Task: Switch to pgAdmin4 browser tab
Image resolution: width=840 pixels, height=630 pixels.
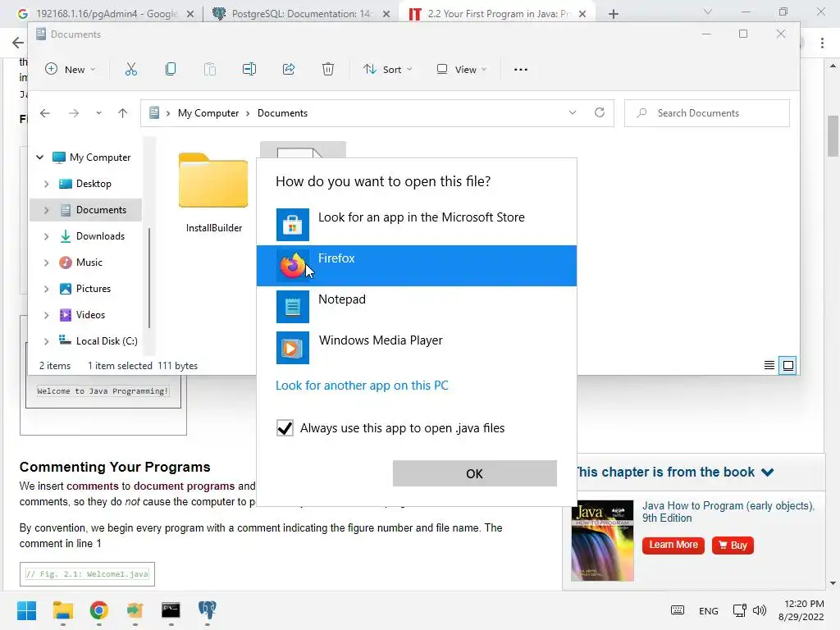Action: point(105,14)
